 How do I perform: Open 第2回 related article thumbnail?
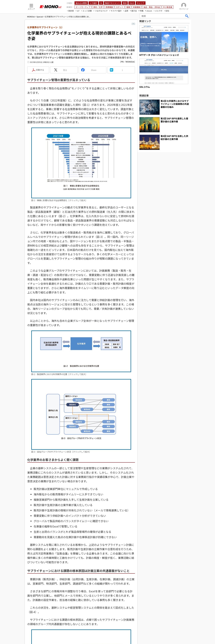[x=149, y=107]
